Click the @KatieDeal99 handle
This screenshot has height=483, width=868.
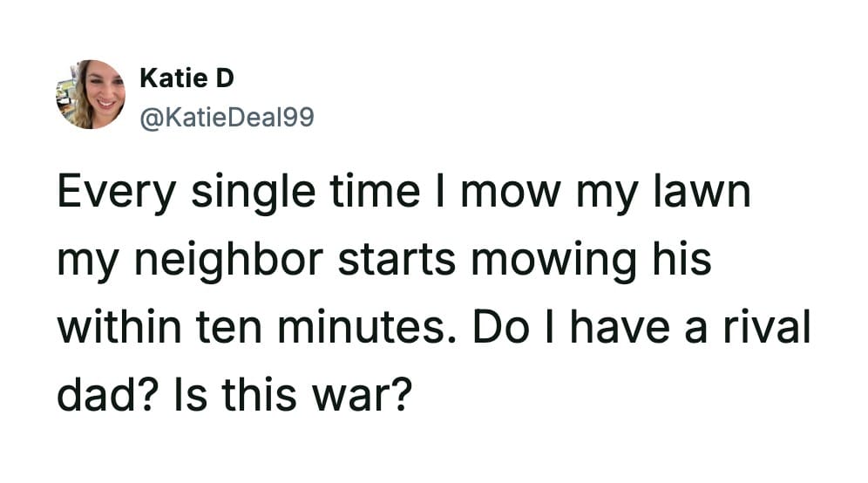point(226,114)
